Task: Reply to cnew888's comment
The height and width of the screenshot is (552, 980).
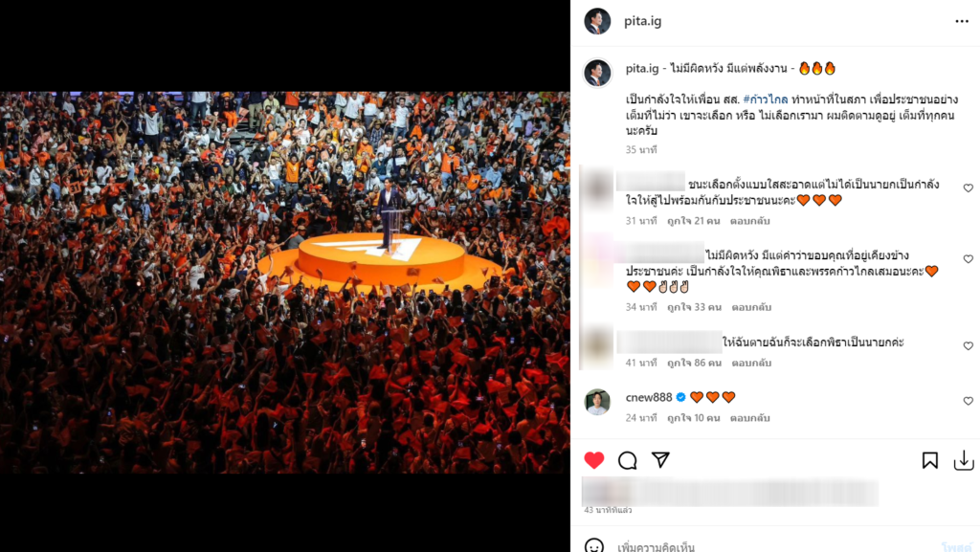Action: click(750, 418)
